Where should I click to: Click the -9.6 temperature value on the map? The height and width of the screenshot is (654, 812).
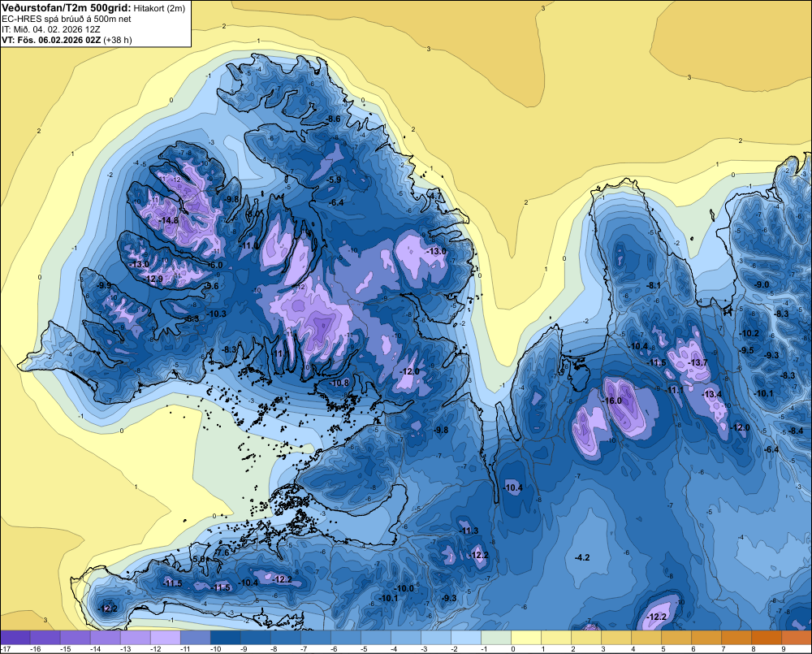(211, 286)
